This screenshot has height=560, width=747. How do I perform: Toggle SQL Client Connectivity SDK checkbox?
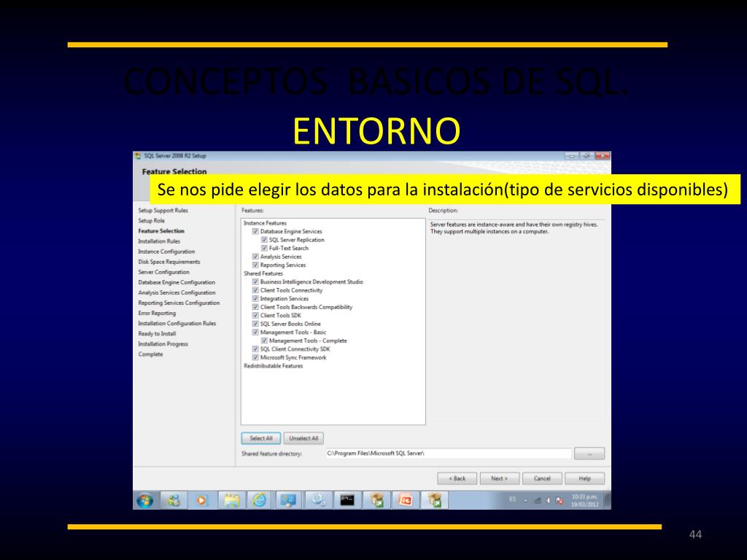255,349
